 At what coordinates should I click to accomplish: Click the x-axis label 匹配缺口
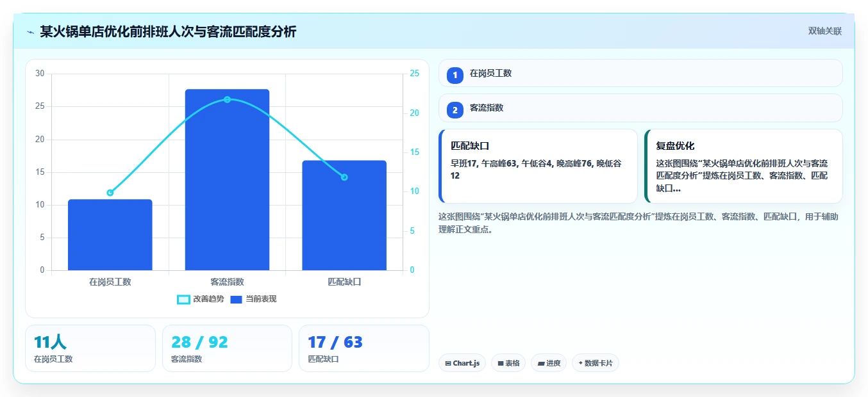click(x=344, y=282)
